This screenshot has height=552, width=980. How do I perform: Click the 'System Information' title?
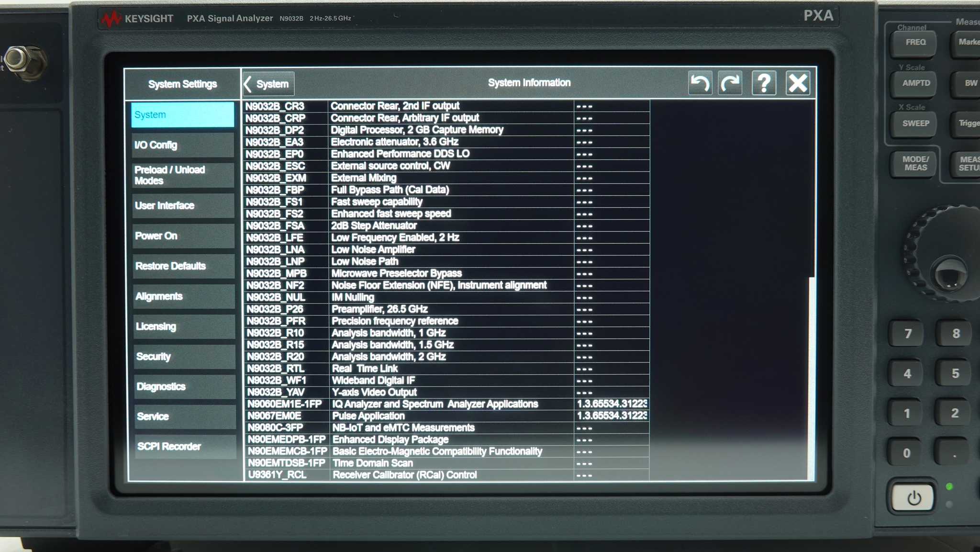coord(529,83)
